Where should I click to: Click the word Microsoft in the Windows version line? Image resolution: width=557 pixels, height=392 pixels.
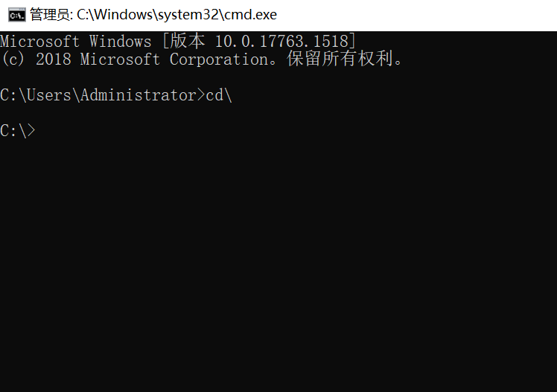click(x=39, y=42)
